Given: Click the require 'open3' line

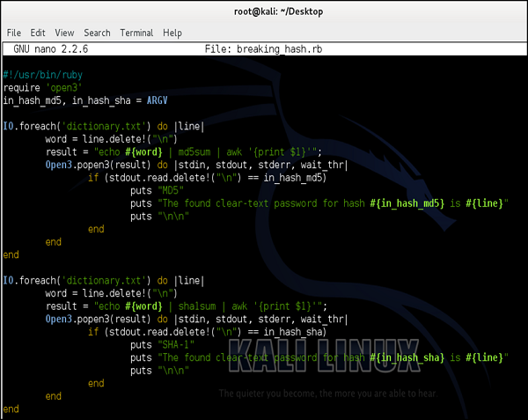Looking at the screenshot, I should pos(42,88).
